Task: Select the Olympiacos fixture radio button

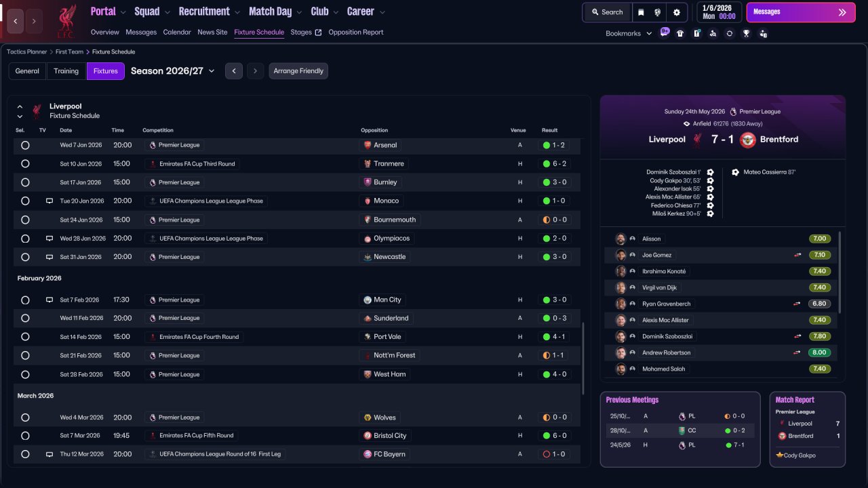Action: (x=25, y=239)
